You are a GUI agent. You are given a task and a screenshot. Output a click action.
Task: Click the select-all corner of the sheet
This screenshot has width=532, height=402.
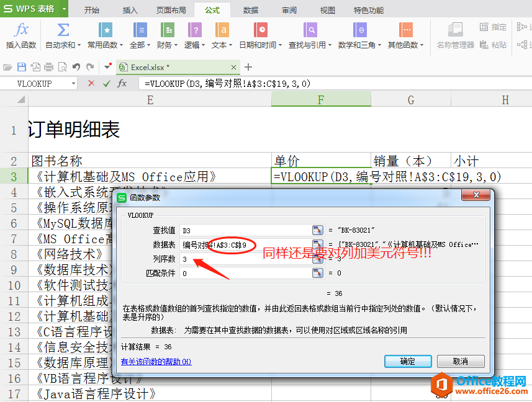[14, 100]
